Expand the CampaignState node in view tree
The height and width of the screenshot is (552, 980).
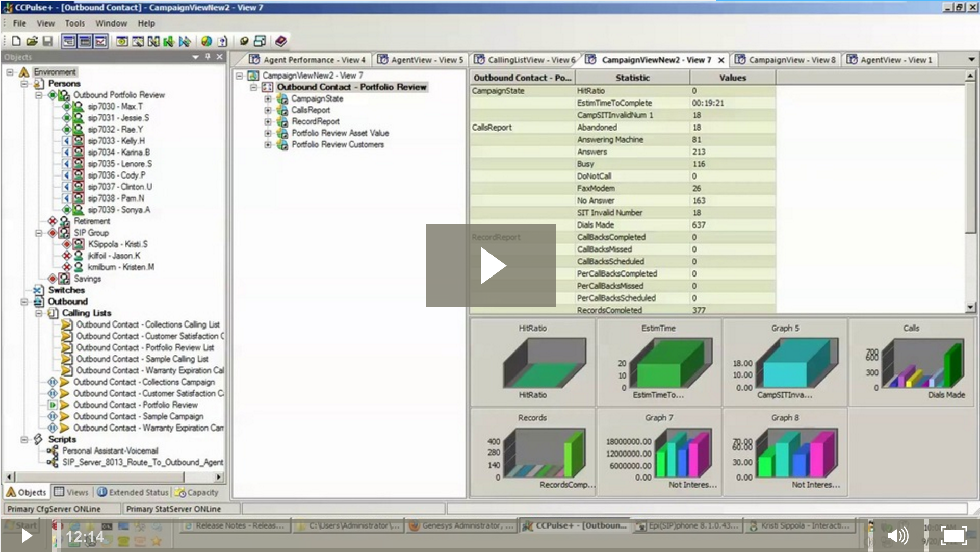click(268, 98)
